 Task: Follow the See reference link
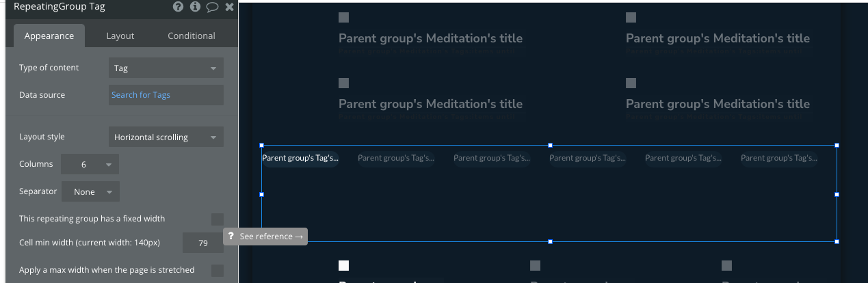coord(272,236)
